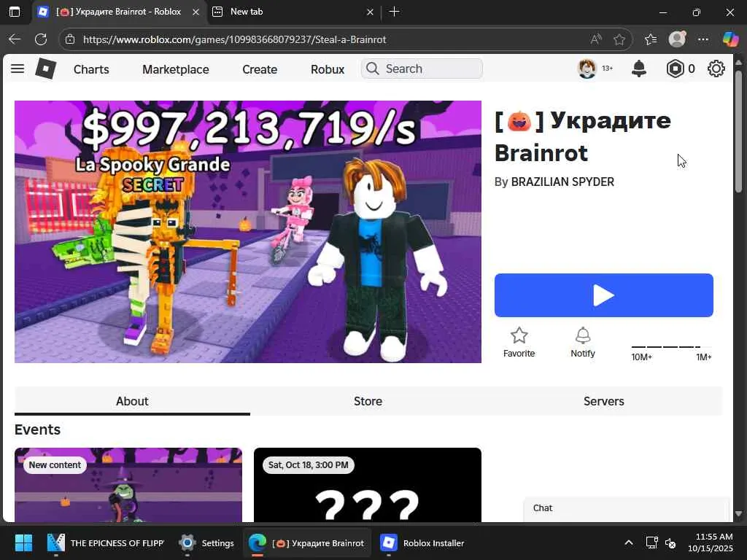The width and height of the screenshot is (747, 560).
Task: Expand the Chat panel
Action: [x=627, y=508]
